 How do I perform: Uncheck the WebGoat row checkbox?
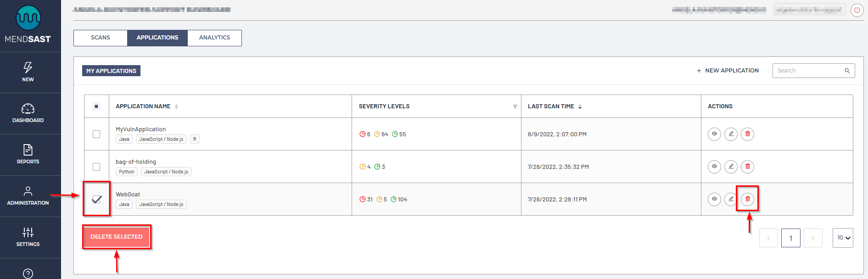(96, 199)
